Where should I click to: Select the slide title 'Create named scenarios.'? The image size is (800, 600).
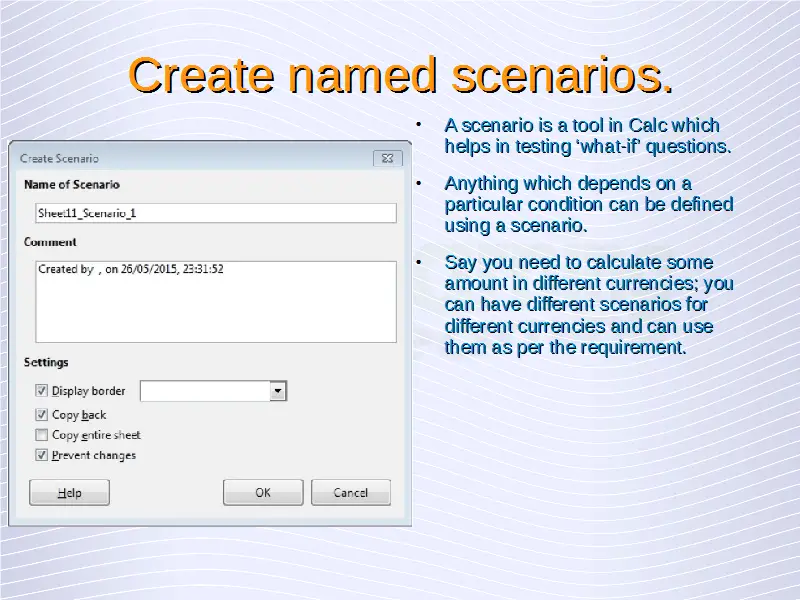point(400,76)
